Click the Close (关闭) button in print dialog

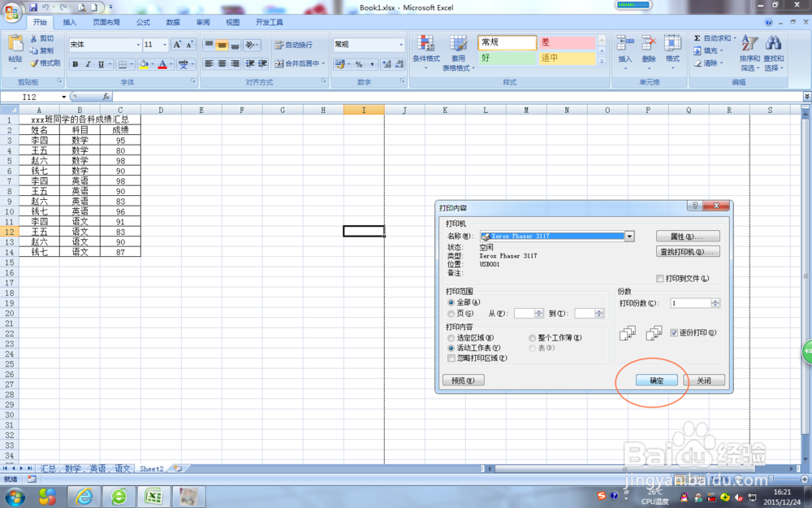pos(704,380)
